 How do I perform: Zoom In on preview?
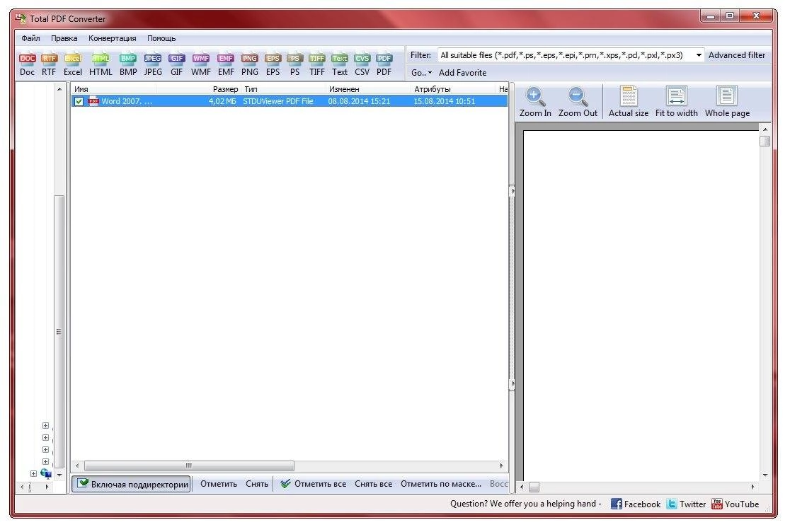[535, 102]
